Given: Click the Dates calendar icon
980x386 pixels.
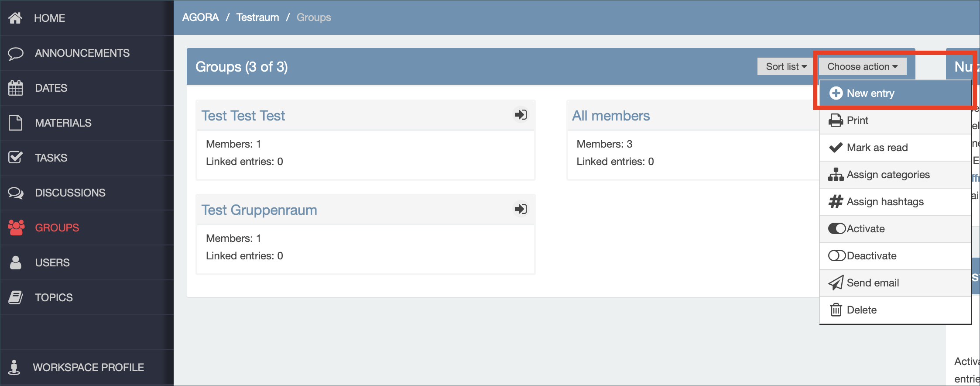Looking at the screenshot, I should coord(16,88).
